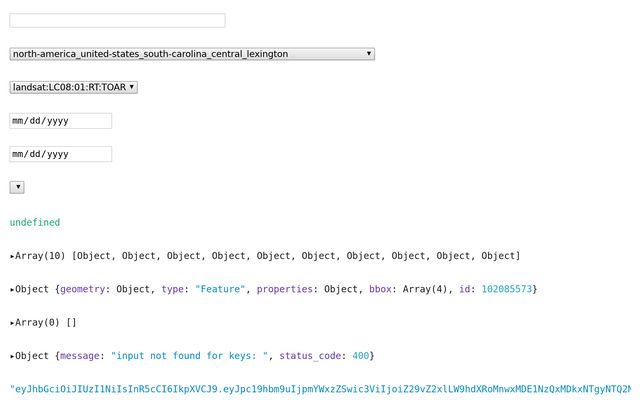Viewport: 640px width, 400px height.
Task: Open the small empty dropdown below dates
Action: (x=17, y=187)
